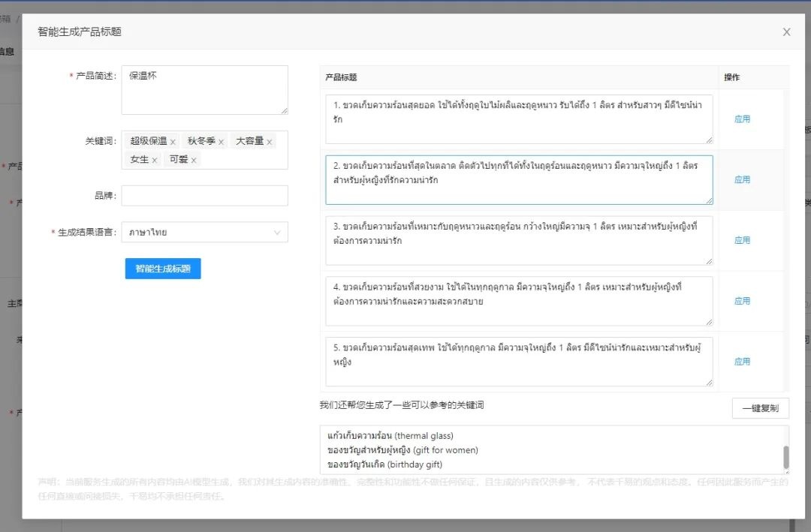Edit generated title 1 text box
811x532 pixels.
(520, 119)
